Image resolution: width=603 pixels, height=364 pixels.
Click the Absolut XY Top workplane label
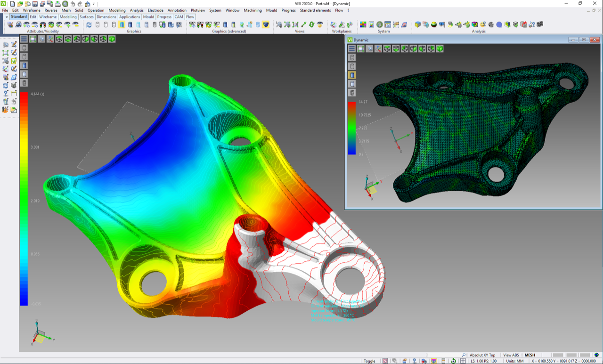482,355
